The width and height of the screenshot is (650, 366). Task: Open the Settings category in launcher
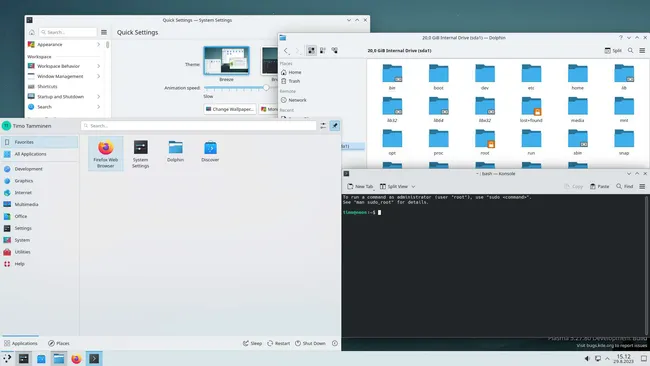pos(39,228)
